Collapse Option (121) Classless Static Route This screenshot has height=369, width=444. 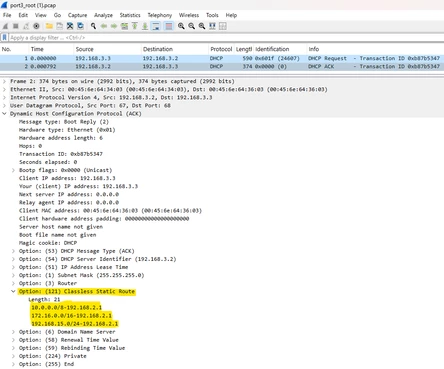(13, 291)
